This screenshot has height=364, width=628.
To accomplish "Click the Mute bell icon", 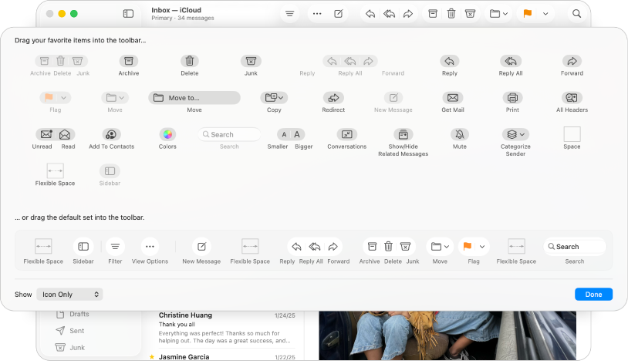I will point(460,134).
